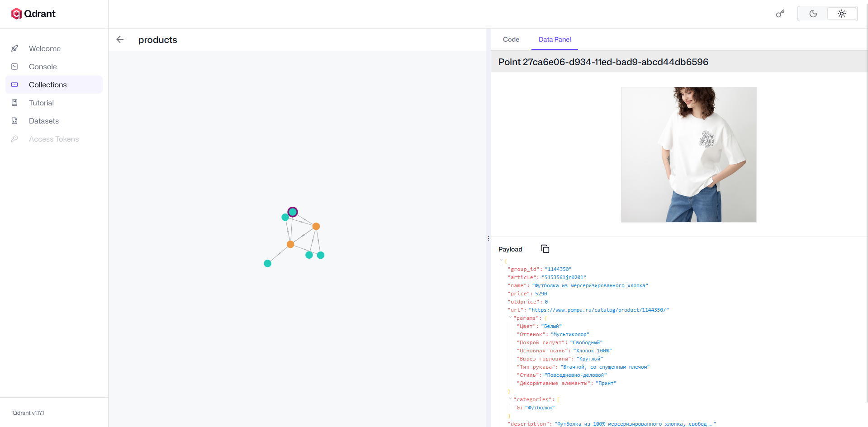
Task: Select the purple-outlined selected graph node
Action: click(x=293, y=212)
